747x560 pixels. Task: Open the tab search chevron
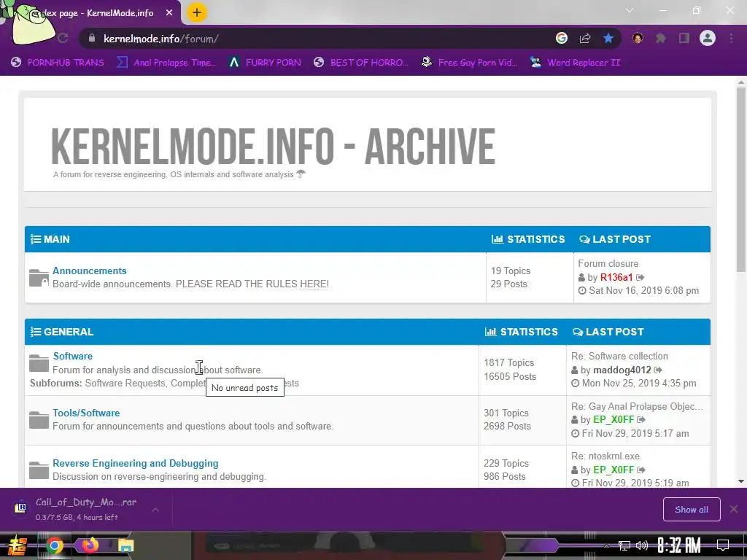coord(630,10)
